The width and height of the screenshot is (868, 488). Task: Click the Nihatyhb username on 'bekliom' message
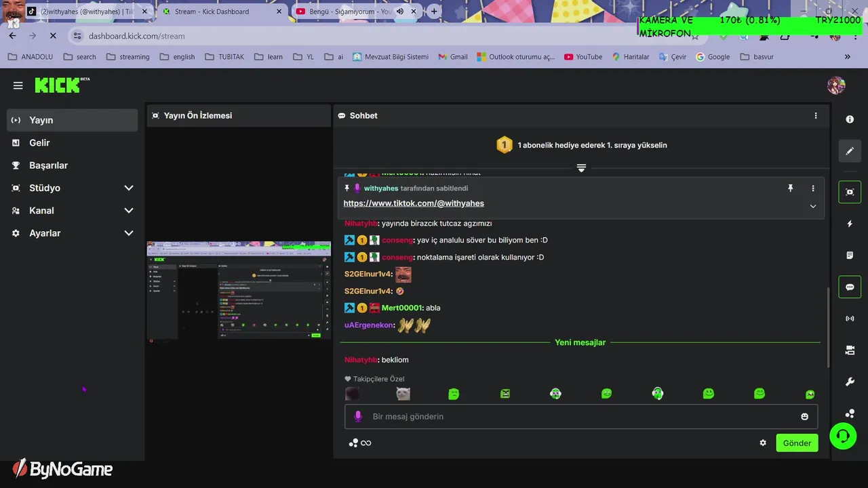361,360
